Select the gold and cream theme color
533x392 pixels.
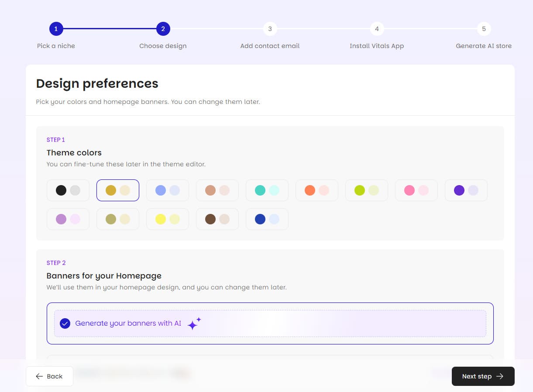click(118, 190)
